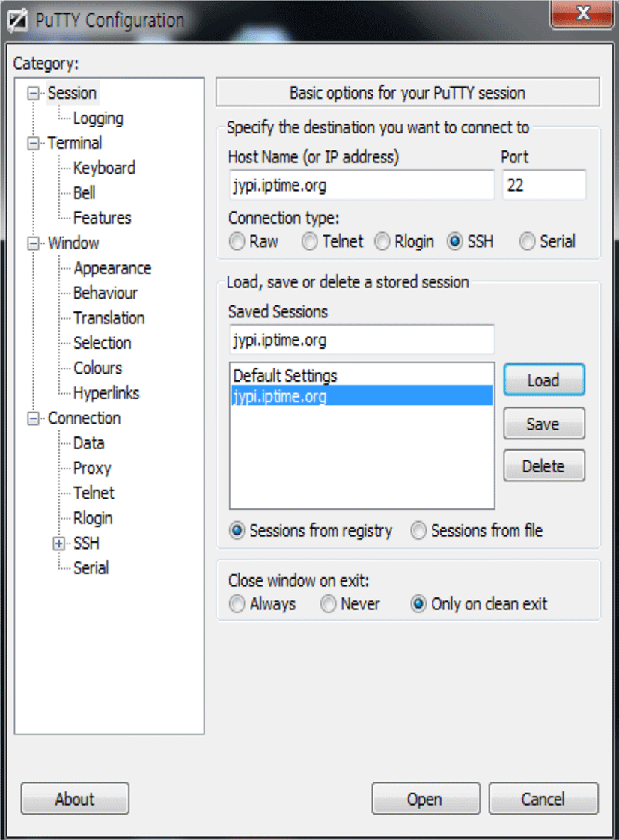
Task: Focus the Host Name input field
Action: pos(362,186)
